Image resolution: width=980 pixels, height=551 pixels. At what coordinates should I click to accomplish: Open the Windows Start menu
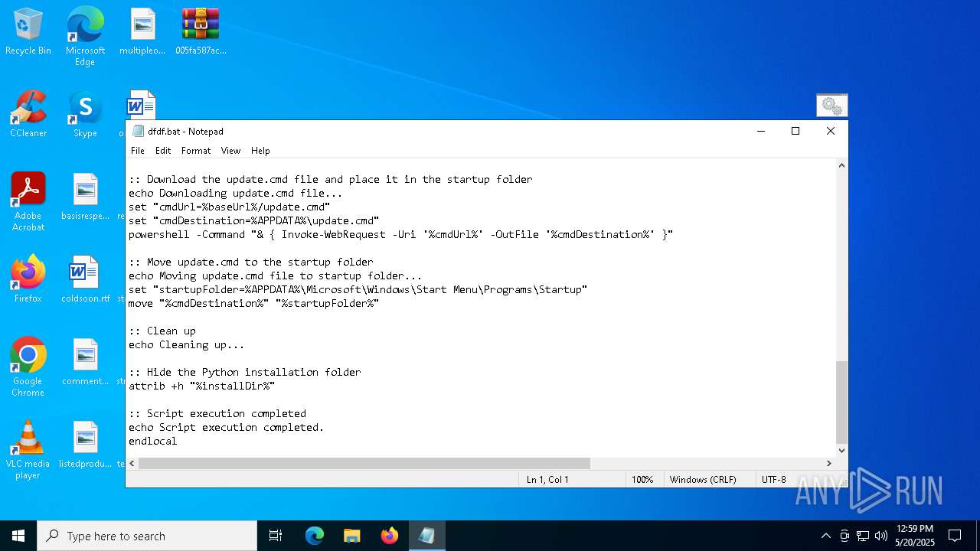[x=18, y=536]
